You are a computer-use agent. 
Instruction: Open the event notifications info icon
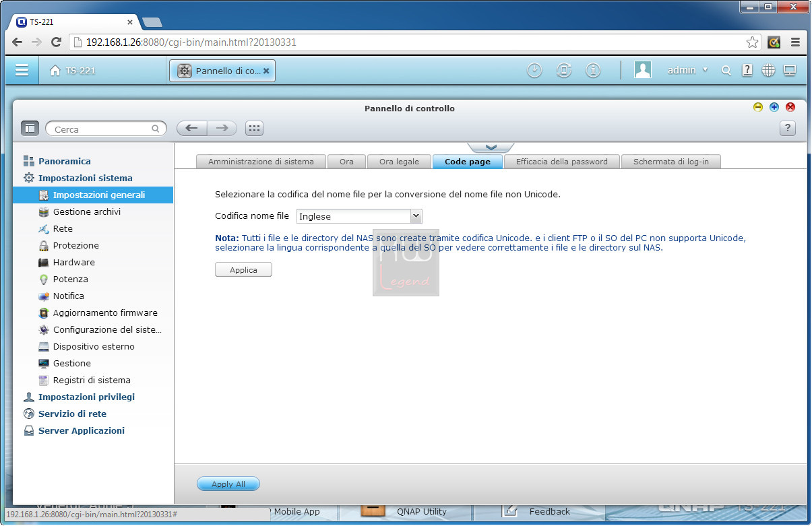pyautogui.click(x=593, y=71)
